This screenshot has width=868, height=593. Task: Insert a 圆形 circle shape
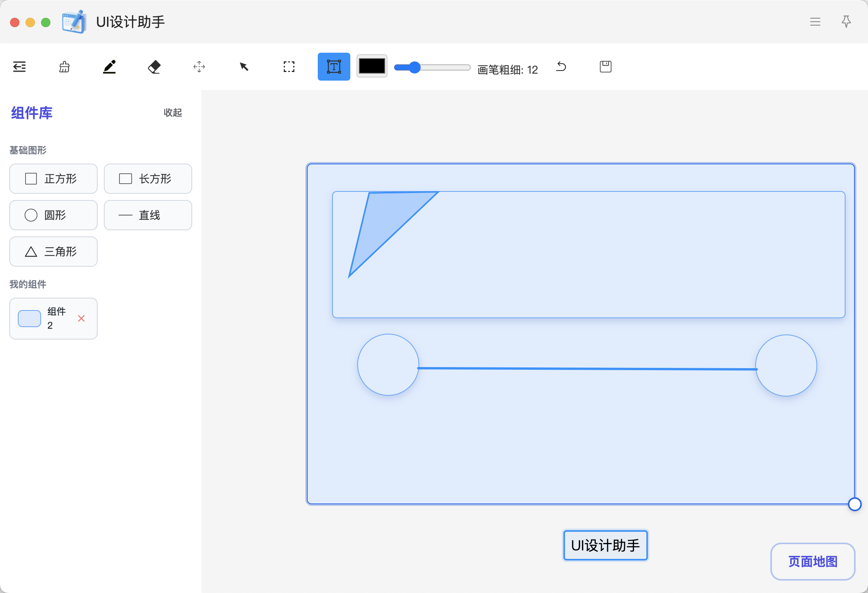(x=53, y=215)
